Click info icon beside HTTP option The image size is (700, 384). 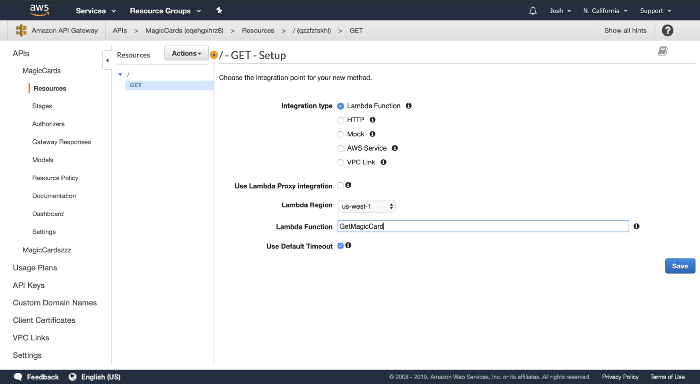tap(372, 120)
